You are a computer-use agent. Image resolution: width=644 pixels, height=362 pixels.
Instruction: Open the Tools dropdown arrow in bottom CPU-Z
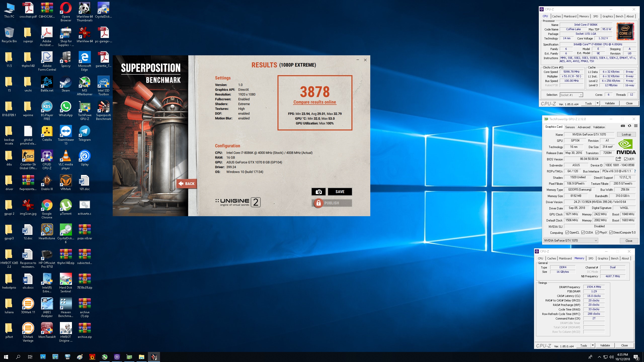[592, 345]
